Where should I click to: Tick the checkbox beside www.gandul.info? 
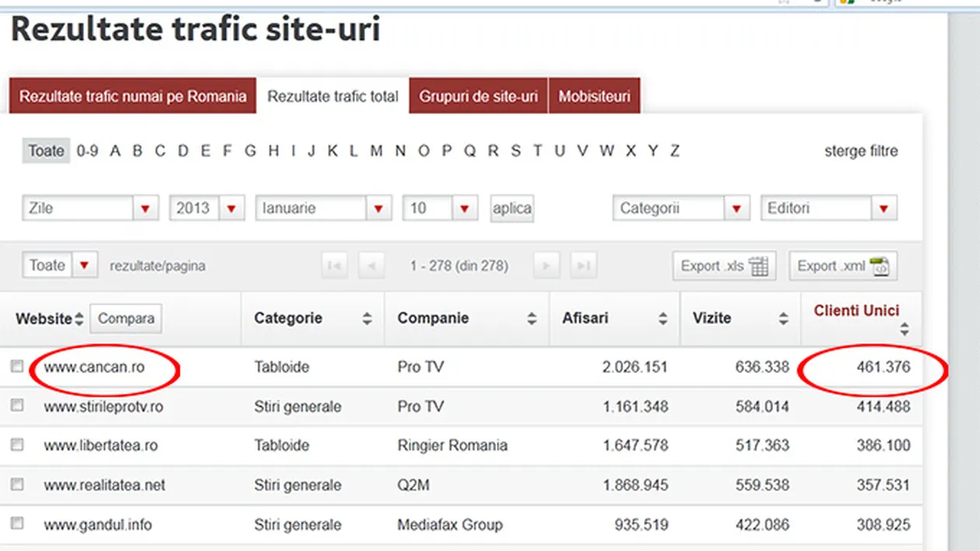click(17, 525)
